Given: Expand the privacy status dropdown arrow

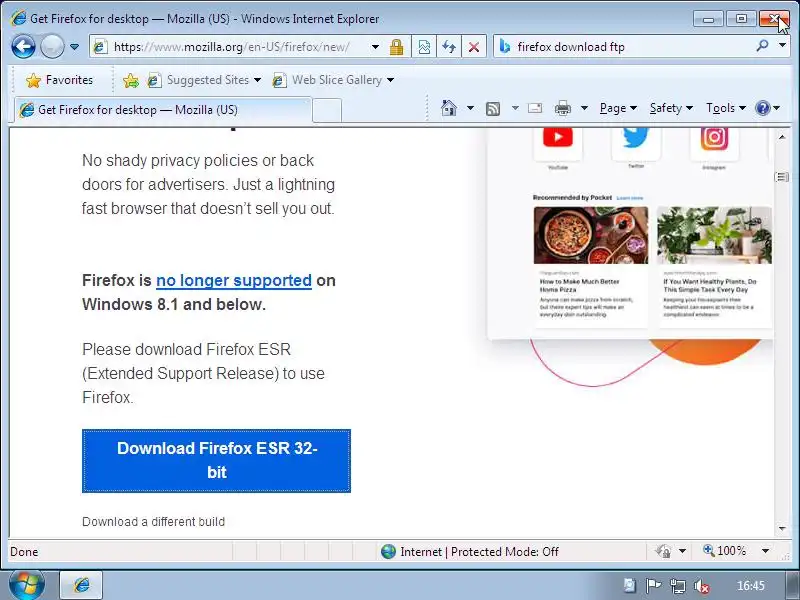Looking at the screenshot, I should 682,552.
